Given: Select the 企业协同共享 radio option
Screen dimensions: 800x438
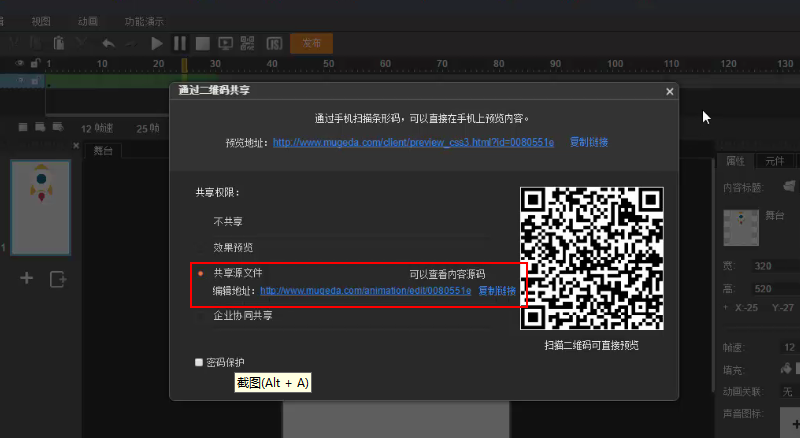Looking at the screenshot, I should click(201, 316).
